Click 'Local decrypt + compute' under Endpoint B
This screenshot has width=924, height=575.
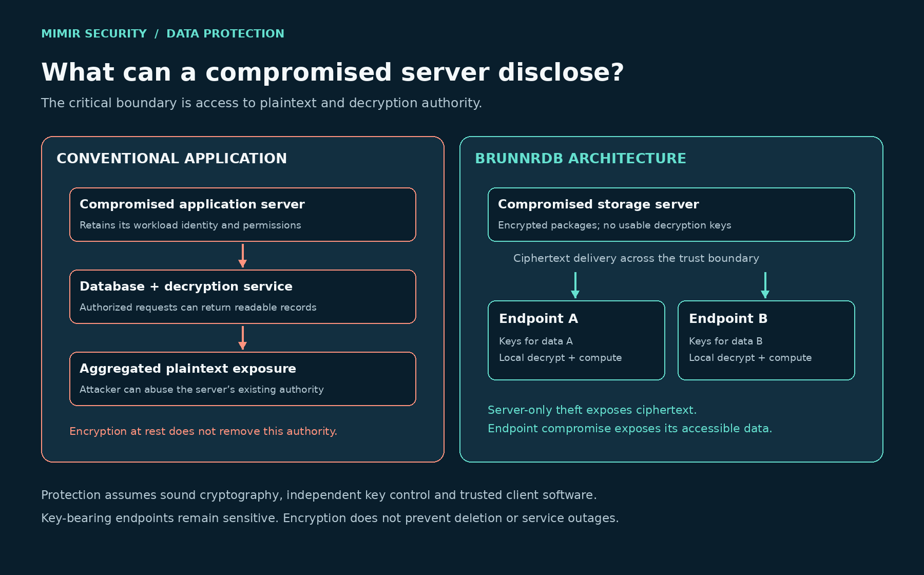tap(750, 358)
